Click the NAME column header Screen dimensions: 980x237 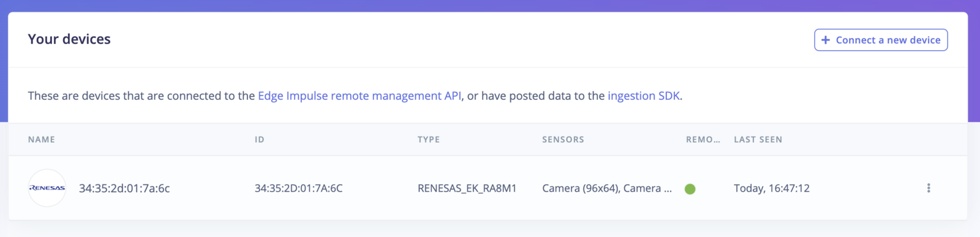[42, 140]
